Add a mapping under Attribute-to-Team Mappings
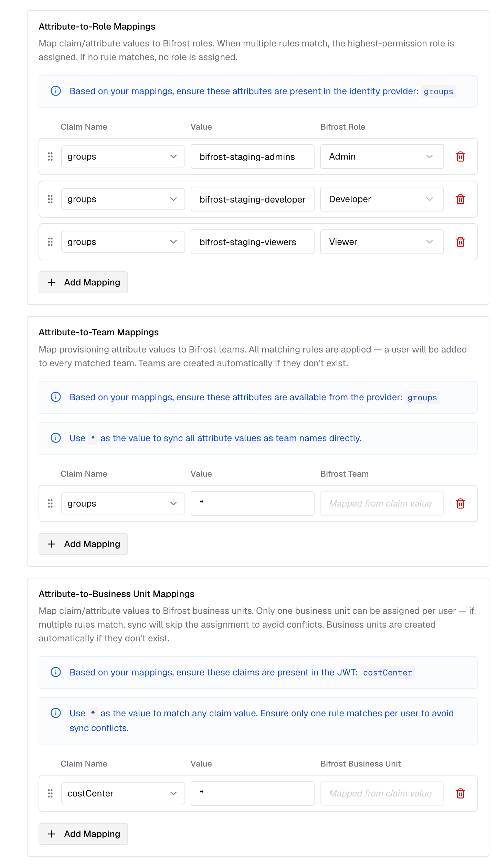This screenshot has height=868, width=497. pos(83,544)
